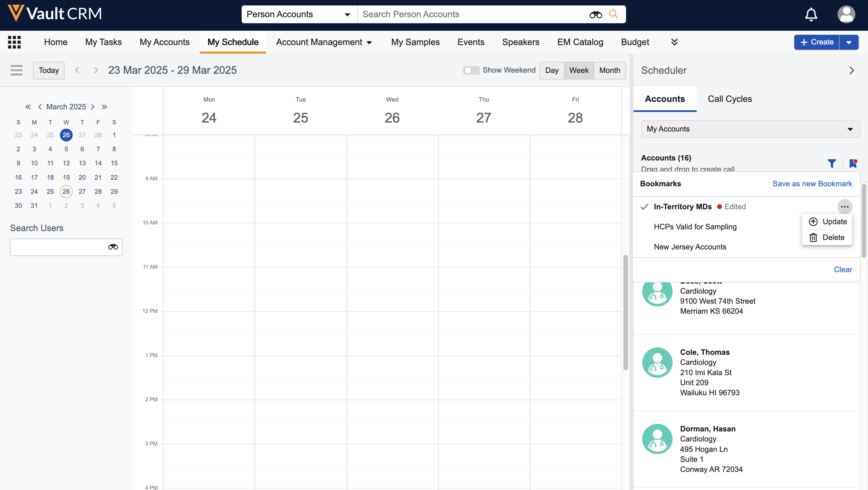Switch the calendar to Month view

(x=609, y=70)
